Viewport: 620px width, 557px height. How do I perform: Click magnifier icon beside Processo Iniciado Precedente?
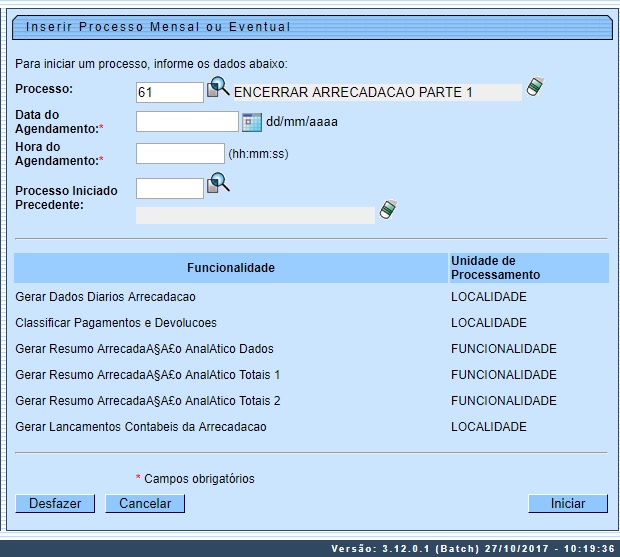tap(218, 184)
